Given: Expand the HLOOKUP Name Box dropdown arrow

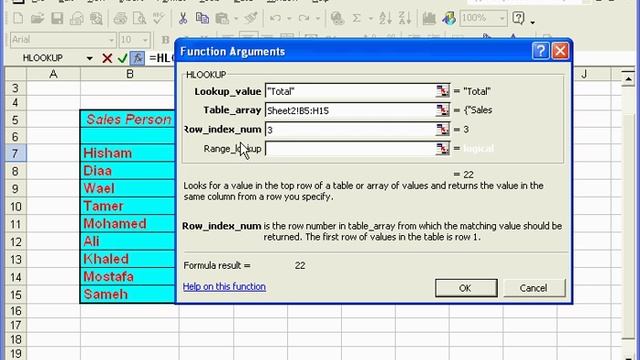Looking at the screenshot, I should (89, 58).
